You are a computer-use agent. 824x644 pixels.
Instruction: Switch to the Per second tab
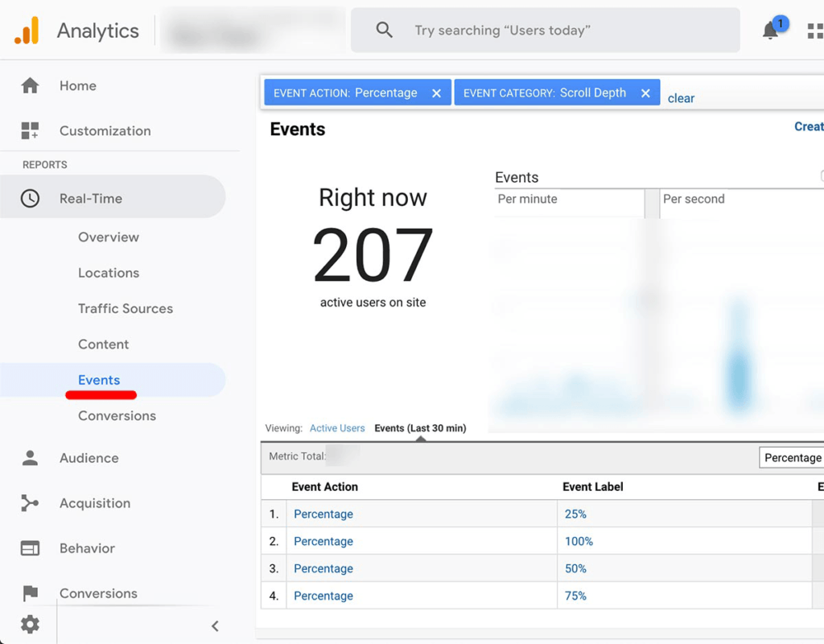(693, 199)
